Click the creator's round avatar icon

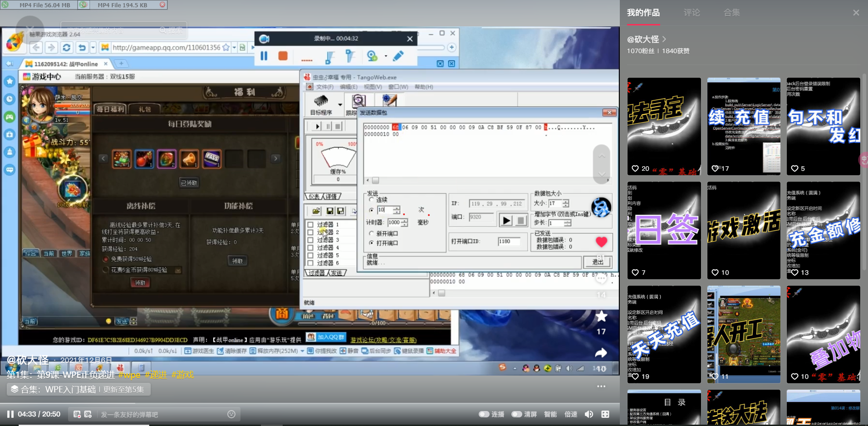[x=601, y=207]
